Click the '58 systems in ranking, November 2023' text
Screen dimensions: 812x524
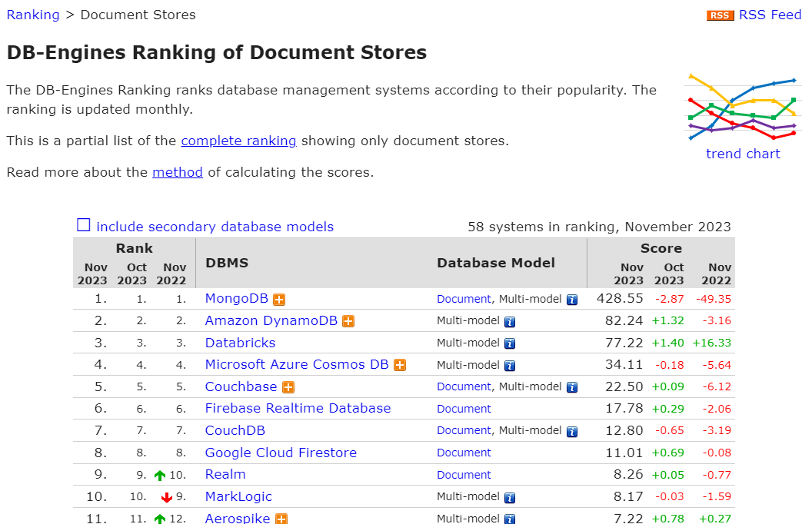[599, 227]
